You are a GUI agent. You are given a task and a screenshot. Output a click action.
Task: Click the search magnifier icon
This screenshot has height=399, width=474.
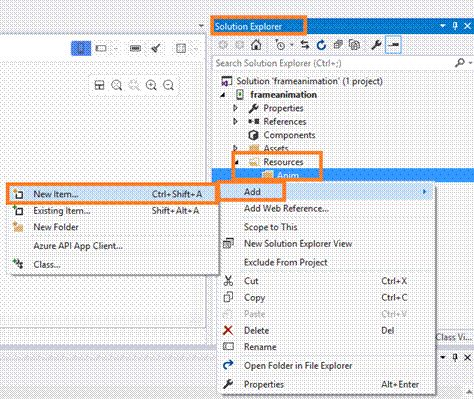click(460, 62)
